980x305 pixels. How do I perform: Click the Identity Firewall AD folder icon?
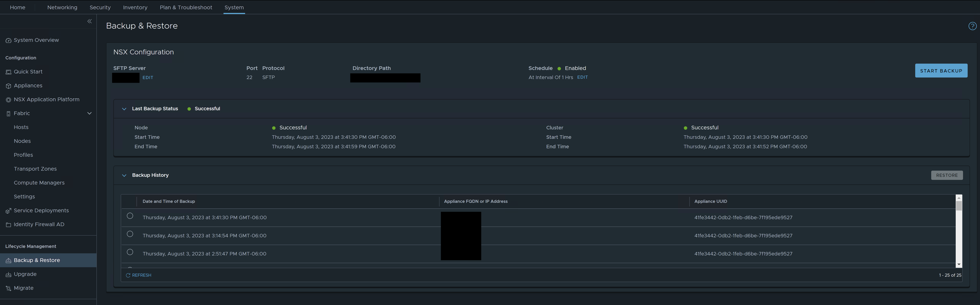[8, 225]
